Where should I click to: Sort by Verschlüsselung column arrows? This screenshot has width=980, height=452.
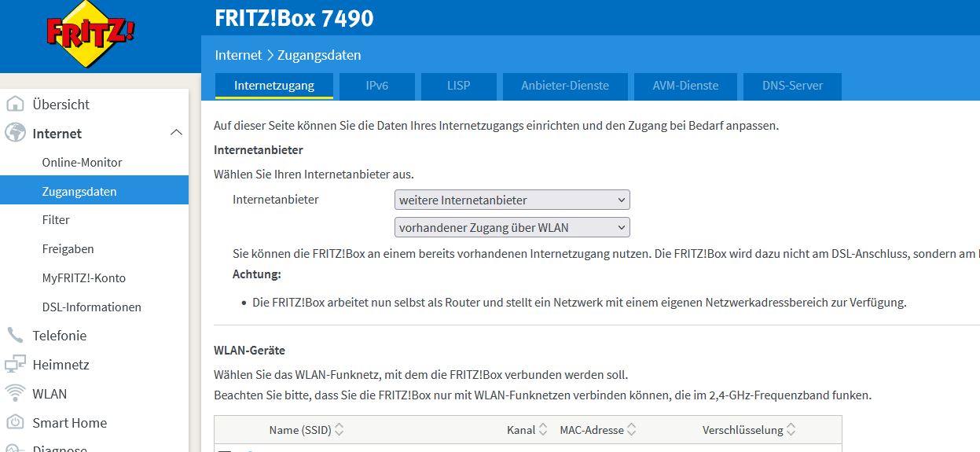point(791,430)
